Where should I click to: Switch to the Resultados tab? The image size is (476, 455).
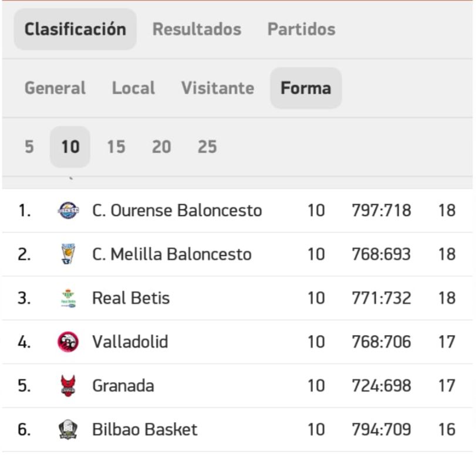pos(197,29)
